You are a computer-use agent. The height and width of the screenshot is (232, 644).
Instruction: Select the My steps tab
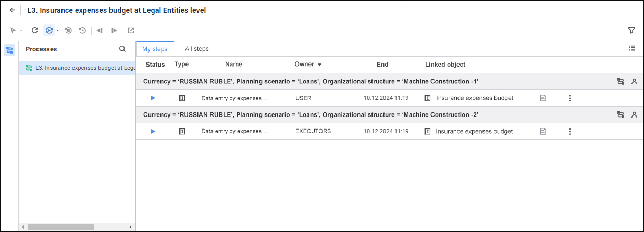155,49
